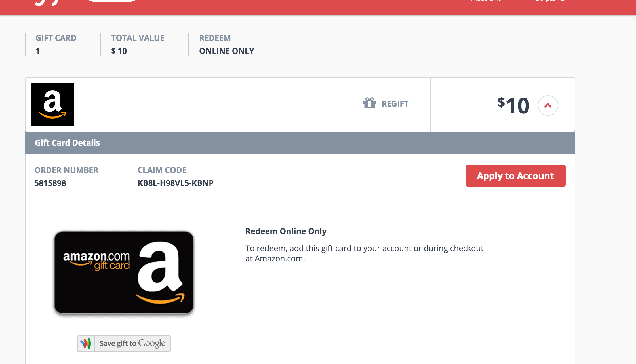Click the Redeem Online Only heading
Image resolution: width=636 pixels, height=364 pixels.
[x=286, y=231]
